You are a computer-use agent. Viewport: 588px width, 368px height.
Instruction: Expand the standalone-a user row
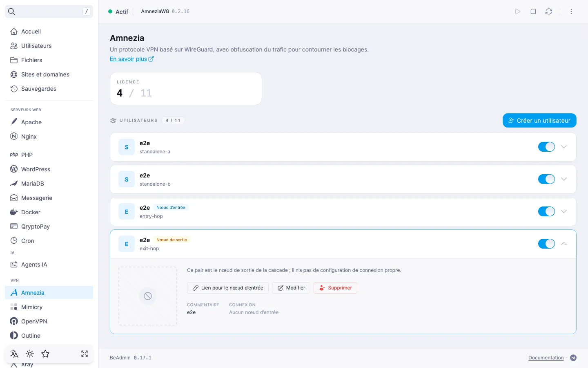pos(564,147)
